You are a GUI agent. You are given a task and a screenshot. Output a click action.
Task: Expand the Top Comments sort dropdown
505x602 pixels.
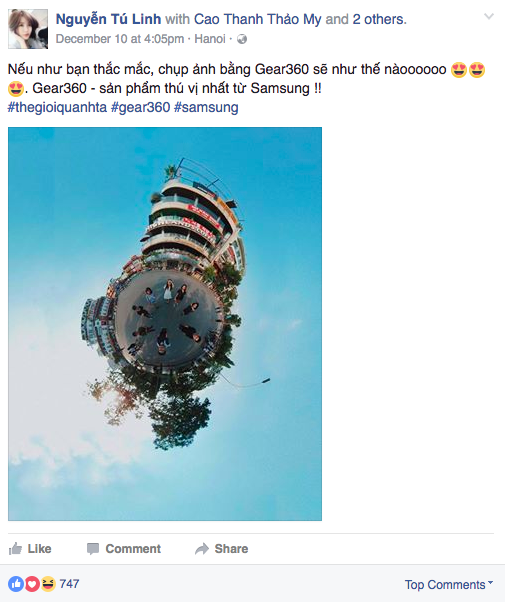[449, 585]
